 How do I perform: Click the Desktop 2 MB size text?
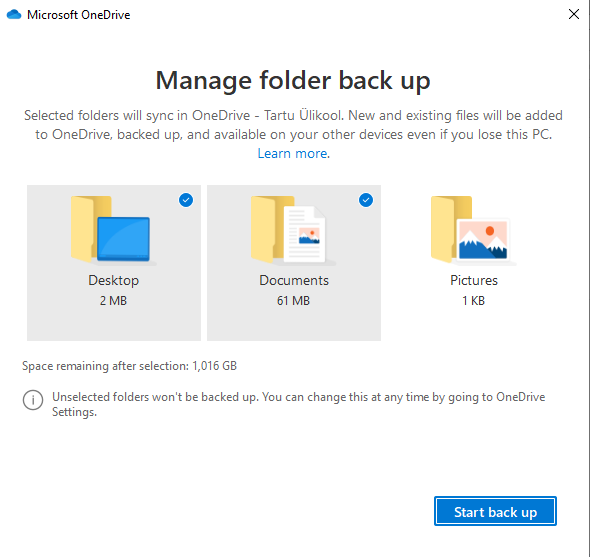tap(113, 301)
